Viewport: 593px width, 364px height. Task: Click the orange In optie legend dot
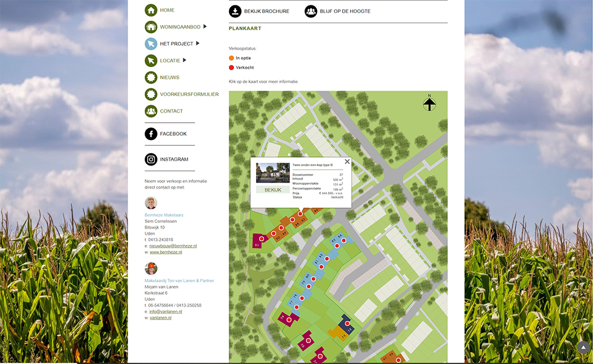coord(231,58)
